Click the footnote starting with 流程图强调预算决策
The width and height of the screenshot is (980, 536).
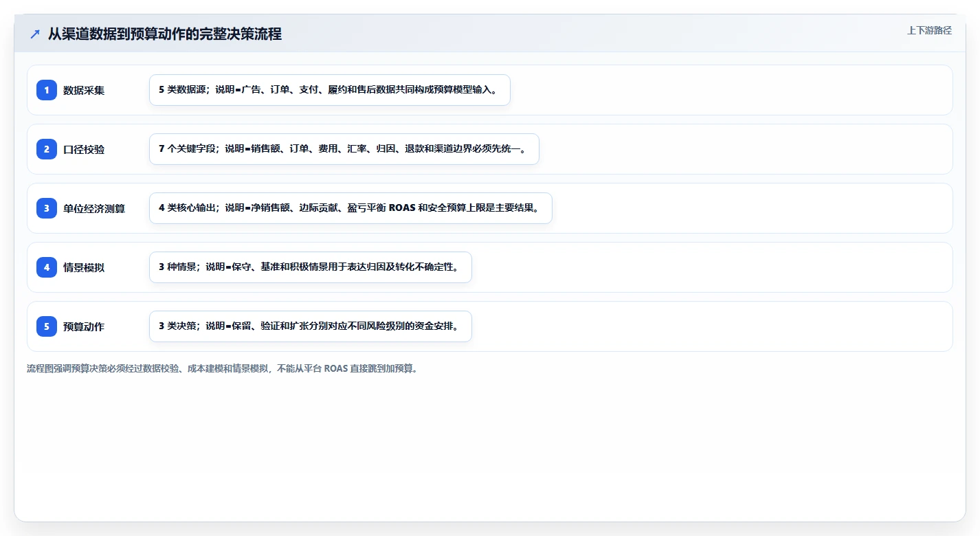(x=222, y=368)
